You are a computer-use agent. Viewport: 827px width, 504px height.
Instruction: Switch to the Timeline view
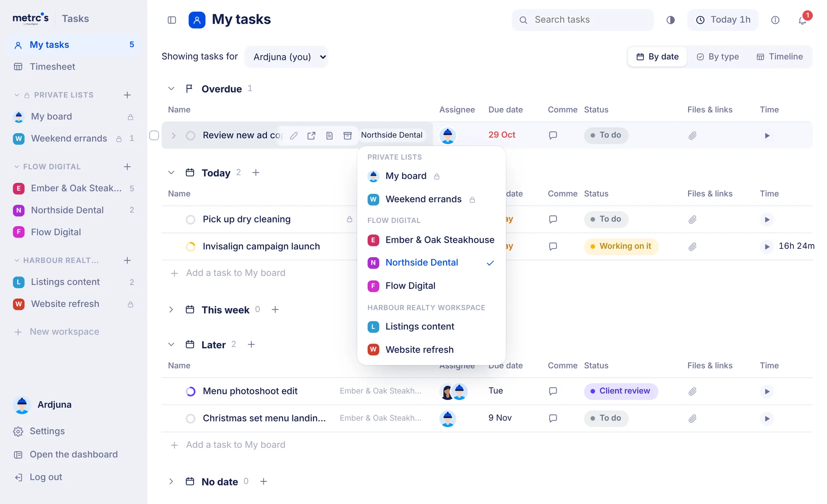point(780,57)
